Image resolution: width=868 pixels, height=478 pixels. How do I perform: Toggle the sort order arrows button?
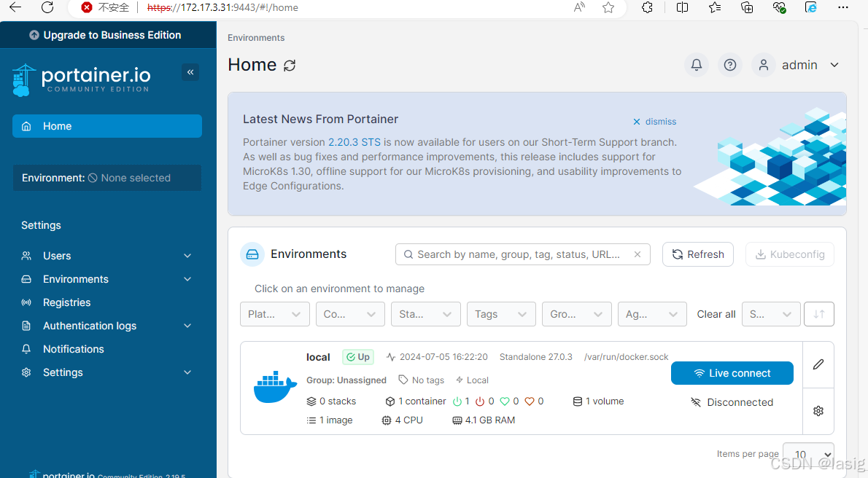tap(818, 314)
